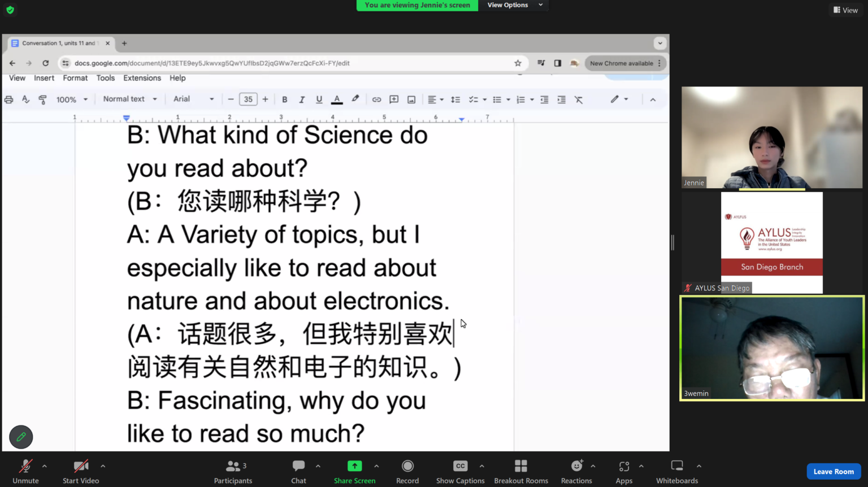
Task: Open the Normal text style dropdown
Action: [130, 99]
